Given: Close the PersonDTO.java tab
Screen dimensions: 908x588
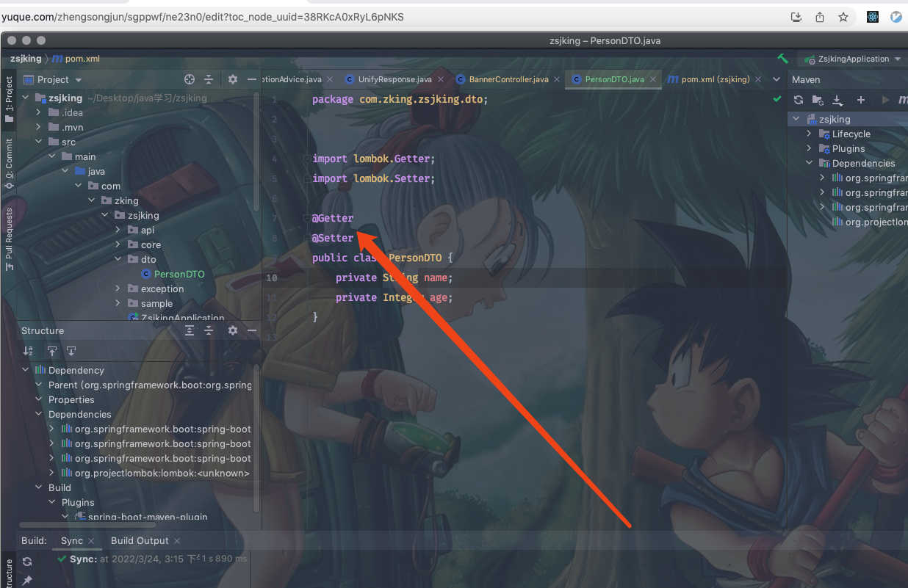Looking at the screenshot, I should (x=652, y=79).
